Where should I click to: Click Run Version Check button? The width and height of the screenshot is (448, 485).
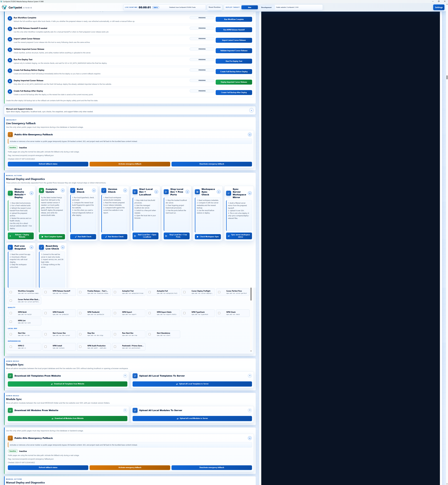[x=114, y=237]
